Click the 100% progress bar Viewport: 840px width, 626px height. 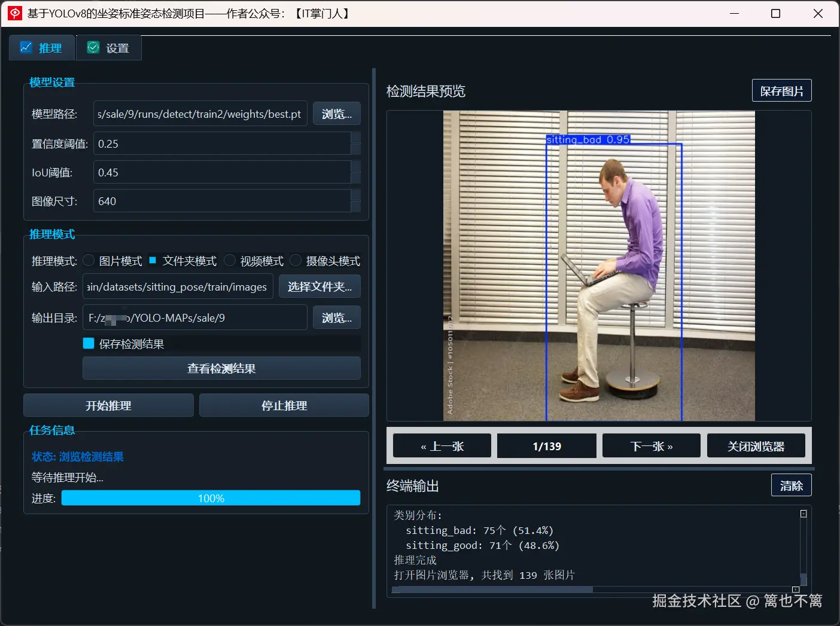click(x=211, y=497)
